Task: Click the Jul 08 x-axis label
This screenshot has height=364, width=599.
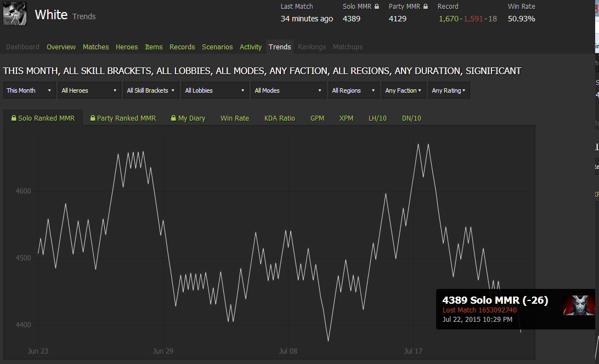Action: click(x=288, y=351)
